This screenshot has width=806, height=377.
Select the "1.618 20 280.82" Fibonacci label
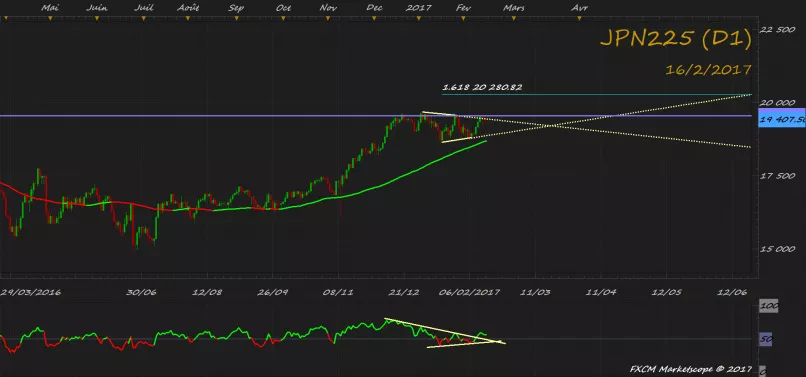click(x=482, y=87)
